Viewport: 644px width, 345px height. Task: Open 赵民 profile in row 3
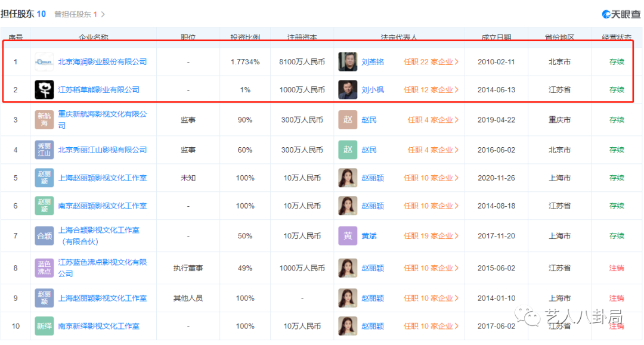click(369, 120)
